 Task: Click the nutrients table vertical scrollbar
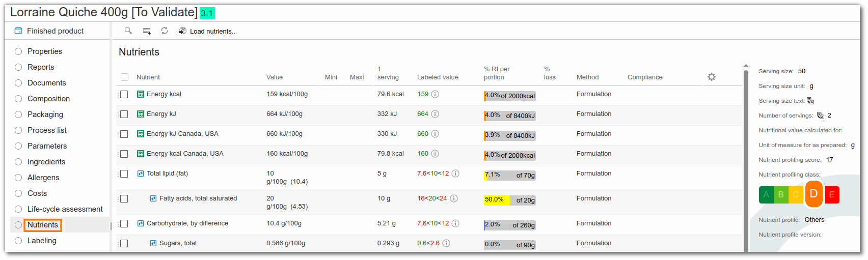(746, 160)
